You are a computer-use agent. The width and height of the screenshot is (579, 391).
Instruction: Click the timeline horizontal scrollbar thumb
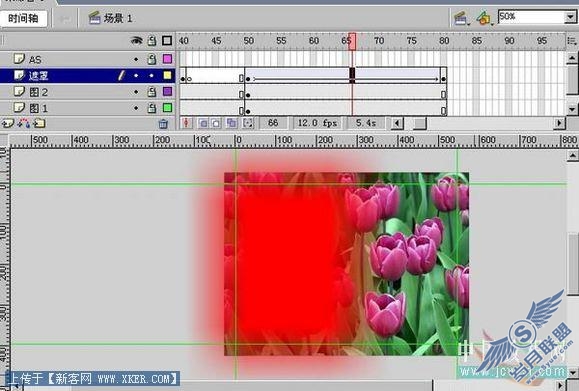coord(419,123)
